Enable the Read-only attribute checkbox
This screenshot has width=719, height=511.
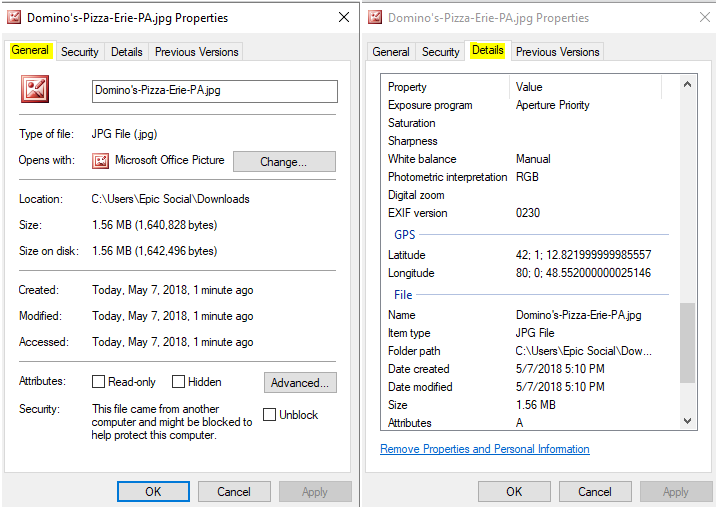tap(99, 382)
